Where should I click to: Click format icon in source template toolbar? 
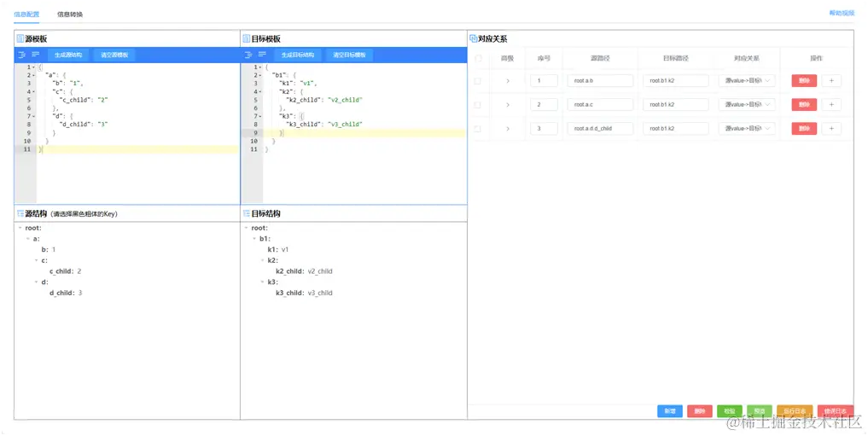22,55
